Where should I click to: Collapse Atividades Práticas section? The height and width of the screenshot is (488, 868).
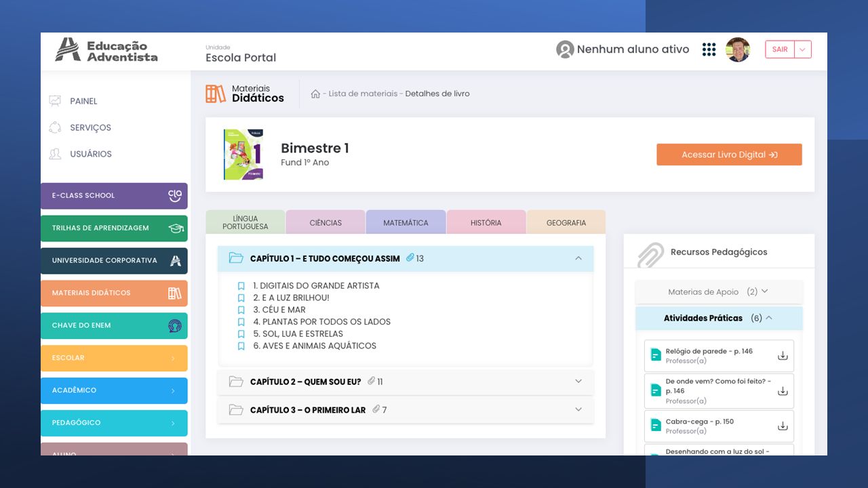point(719,319)
